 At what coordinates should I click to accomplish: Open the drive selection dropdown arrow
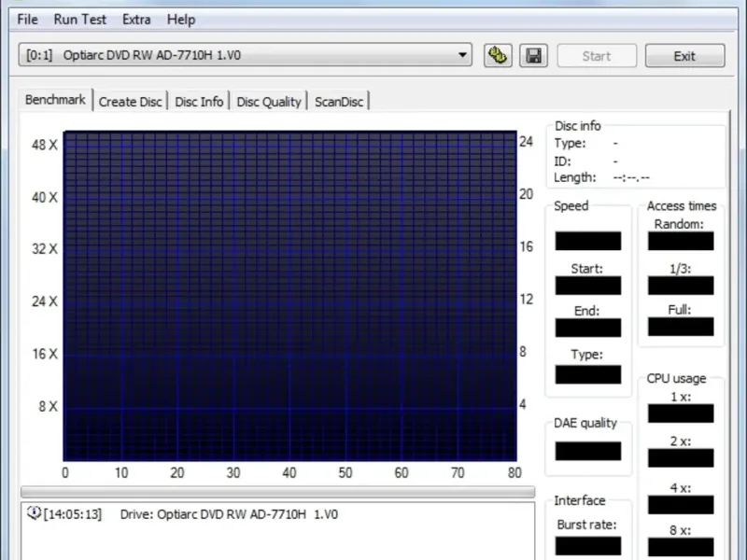coord(462,55)
